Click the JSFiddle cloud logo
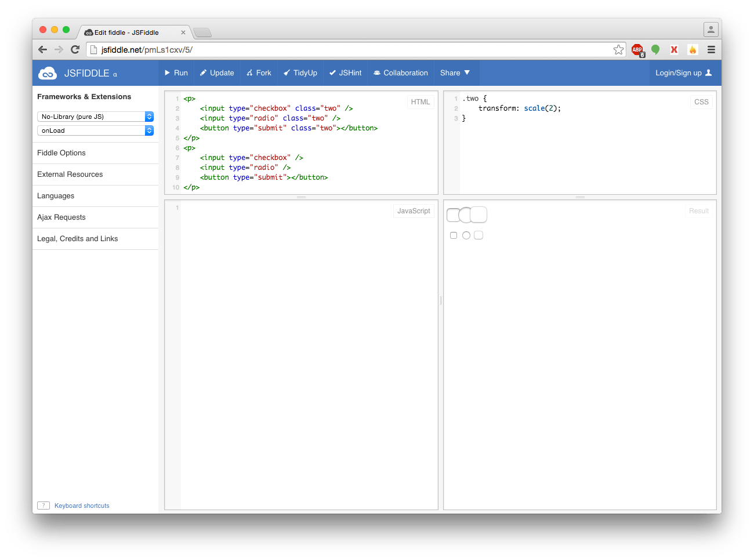The width and height of the screenshot is (754, 560). tap(48, 72)
